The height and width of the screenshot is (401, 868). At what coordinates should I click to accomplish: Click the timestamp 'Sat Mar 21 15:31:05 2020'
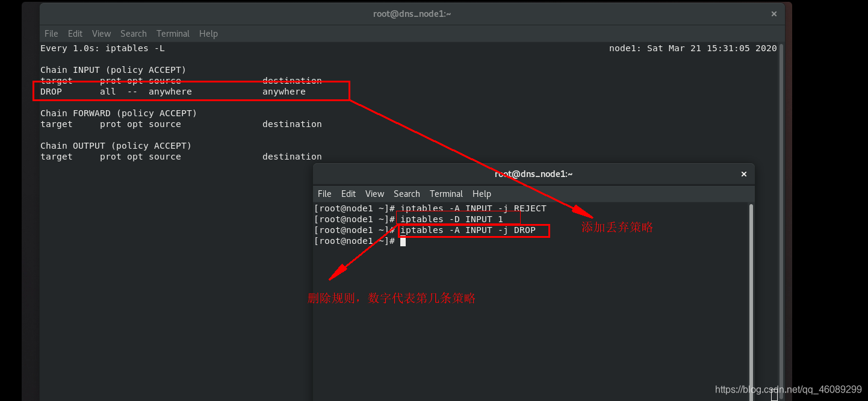coord(711,48)
